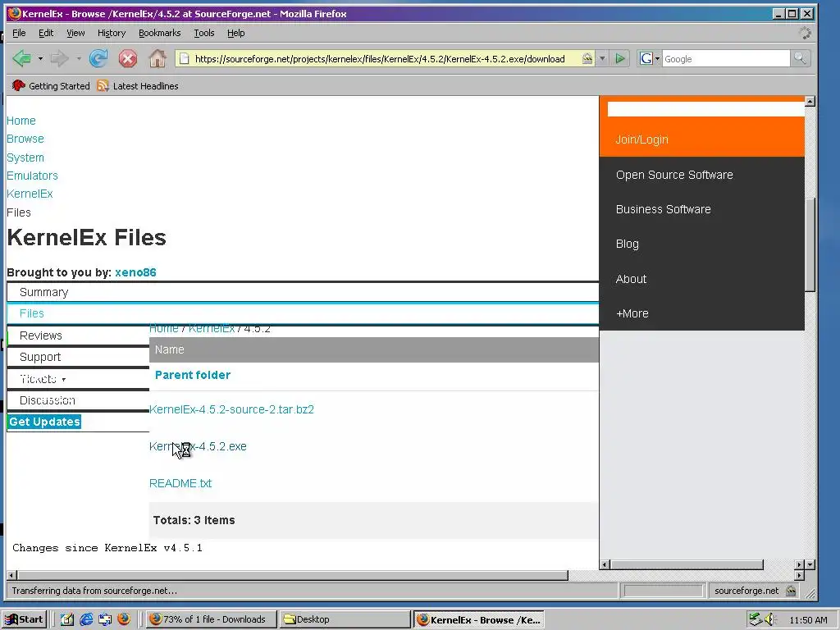The image size is (840, 630).
Task: Click the page horizontal scrollbar thumb
Action: click(293, 575)
